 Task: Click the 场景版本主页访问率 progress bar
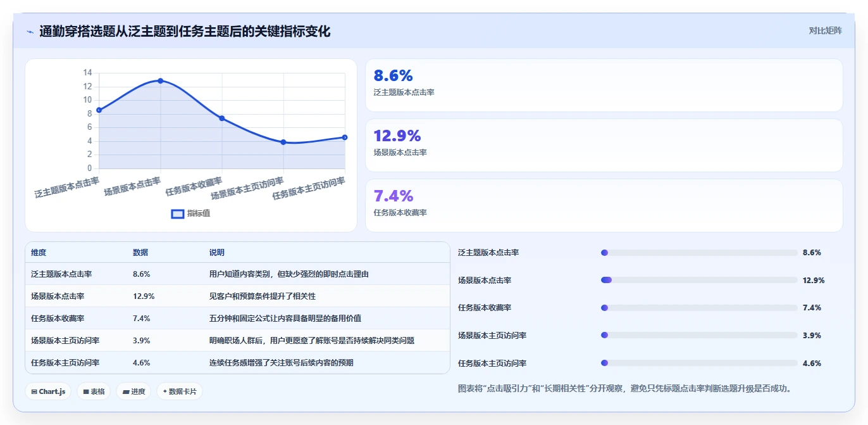(x=699, y=335)
